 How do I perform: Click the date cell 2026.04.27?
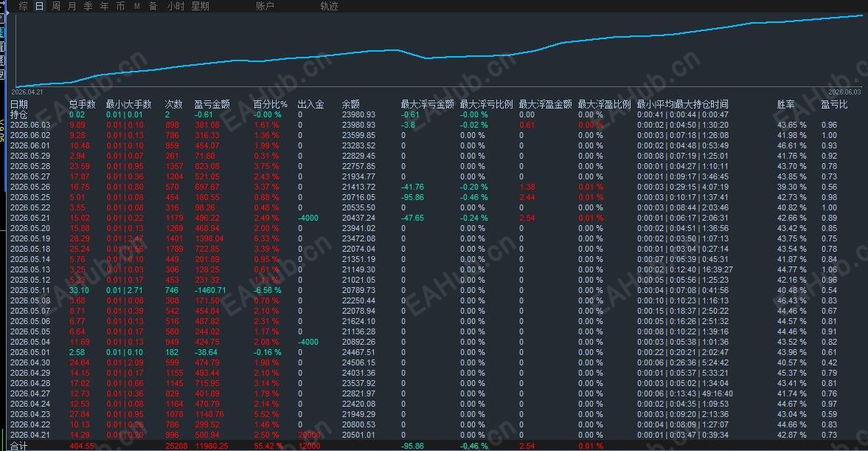(x=30, y=394)
